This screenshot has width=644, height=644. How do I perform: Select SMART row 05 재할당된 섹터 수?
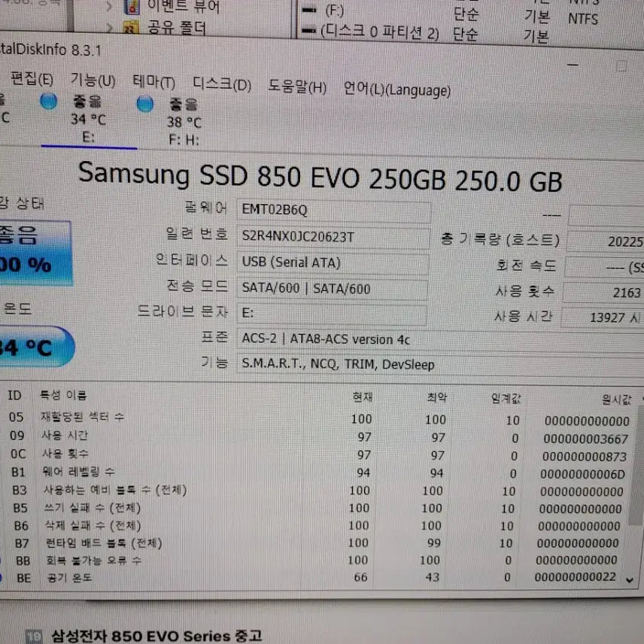[x=319, y=418]
